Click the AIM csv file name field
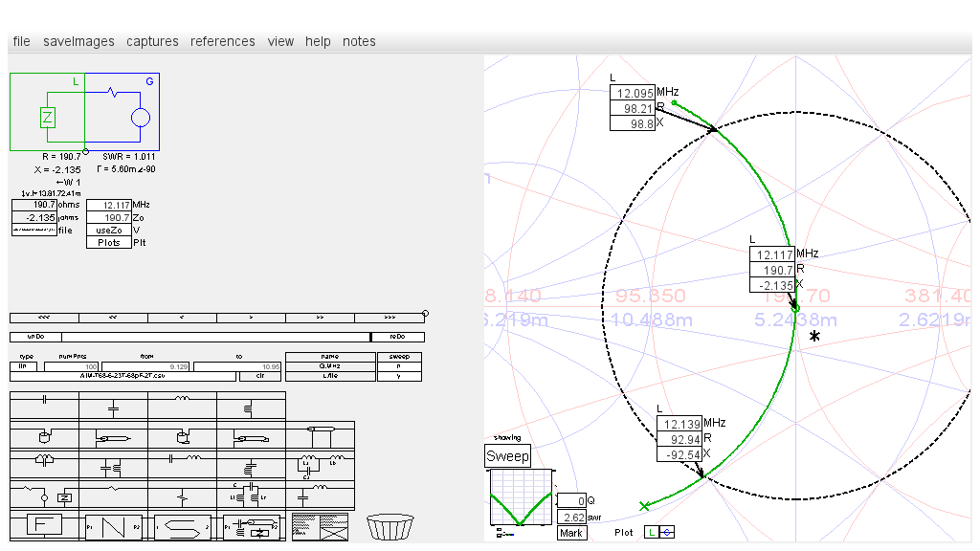 [x=123, y=377]
